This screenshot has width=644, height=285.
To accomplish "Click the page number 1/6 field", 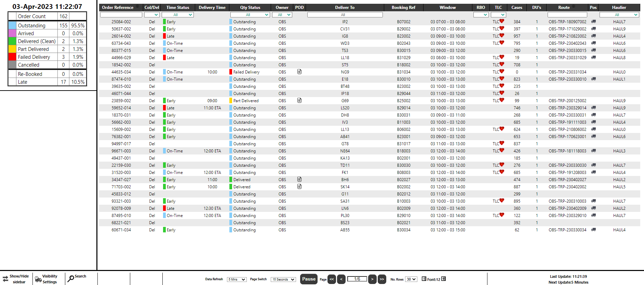I will (x=357, y=279).
